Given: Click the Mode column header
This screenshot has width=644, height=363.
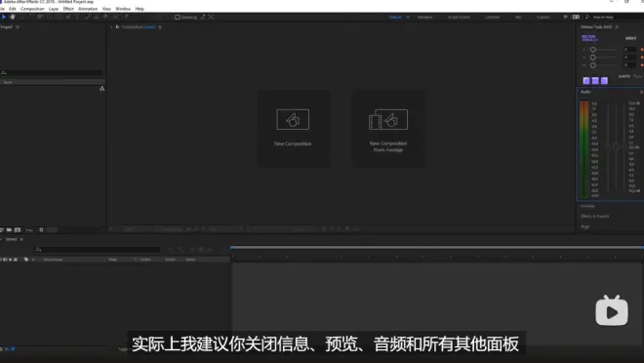Looking at the screenshot, I should (112, 260).
